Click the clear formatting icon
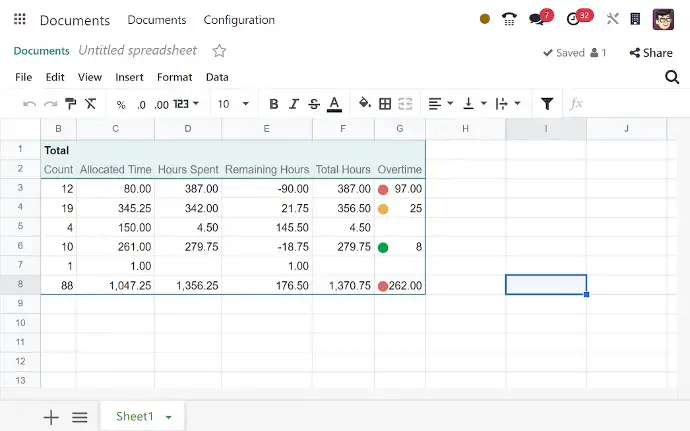The height and width of the screenshot is (431, 690). click(x=90, y=104)
